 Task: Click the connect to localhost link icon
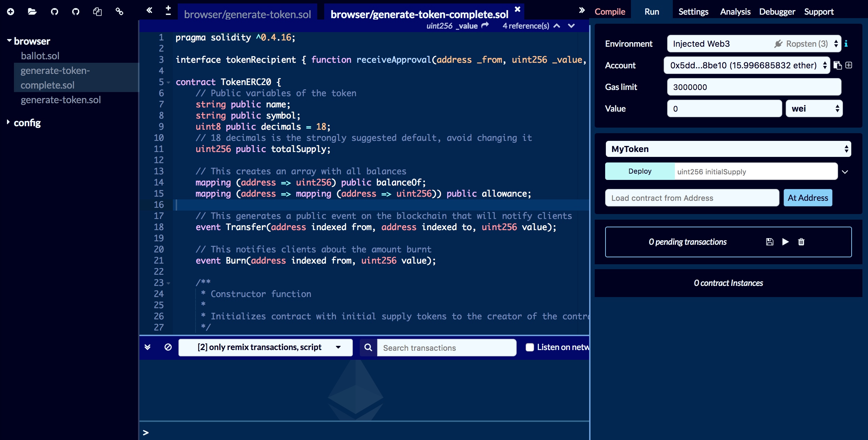(x=119, y=12)
